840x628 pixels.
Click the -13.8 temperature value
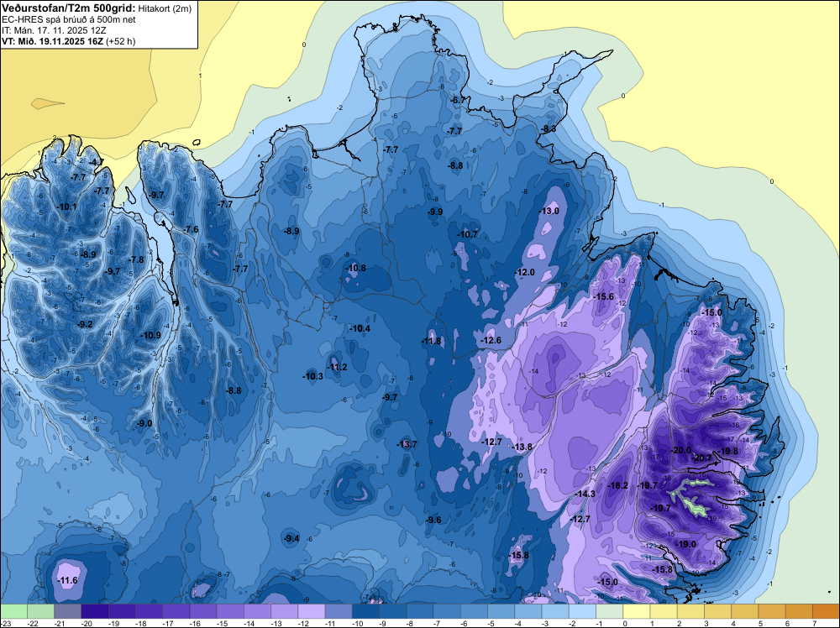(522, 447)
